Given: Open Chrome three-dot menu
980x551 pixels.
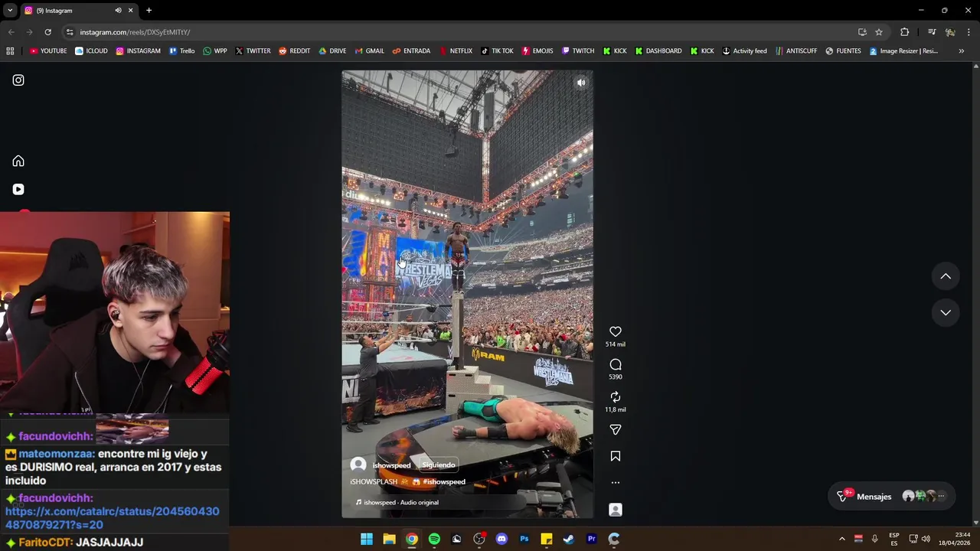Looking at the screenshot, I should tap(969, 32).
